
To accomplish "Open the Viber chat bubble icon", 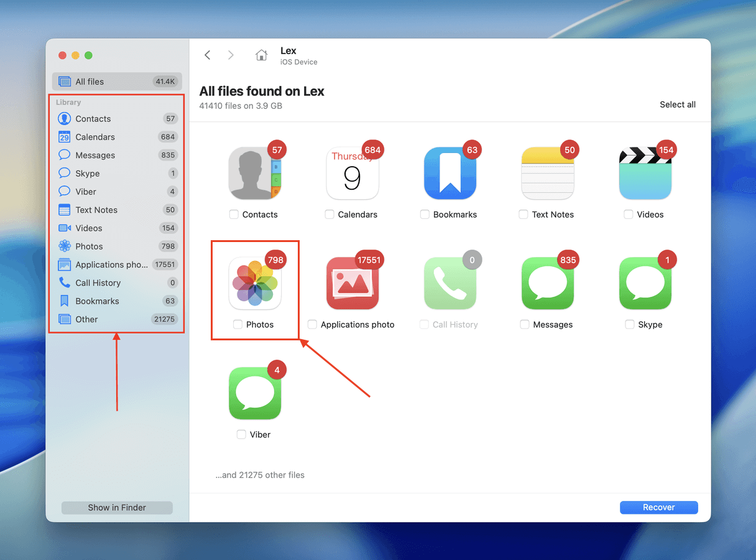I will click(x=255, y=394).
